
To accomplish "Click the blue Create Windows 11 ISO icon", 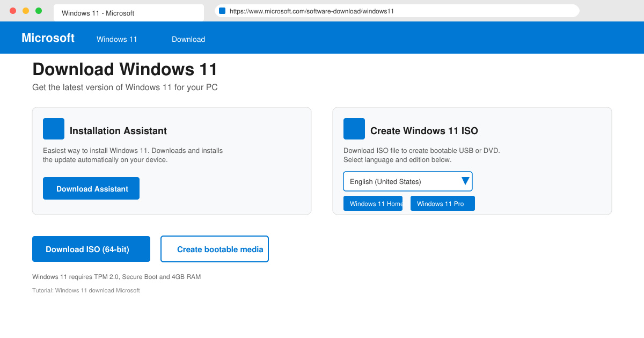I will (x=354, y=129).
